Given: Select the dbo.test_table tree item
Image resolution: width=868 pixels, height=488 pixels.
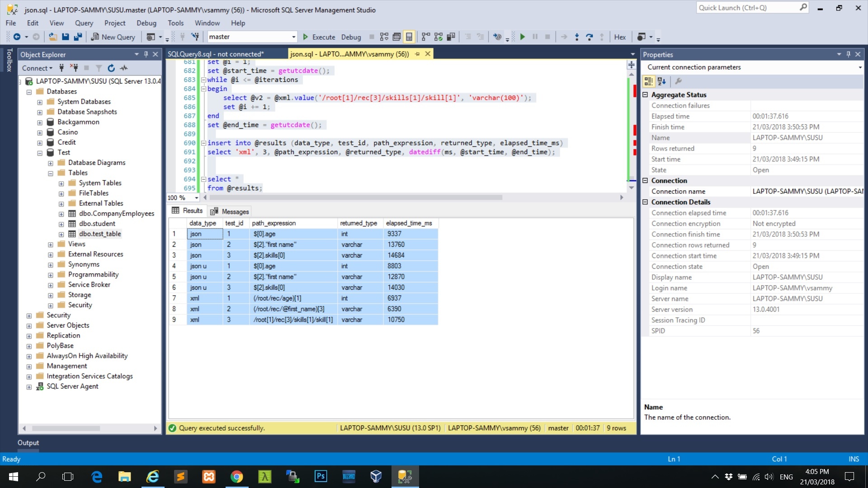Looking at the screenshot, I should click(100, 234).
